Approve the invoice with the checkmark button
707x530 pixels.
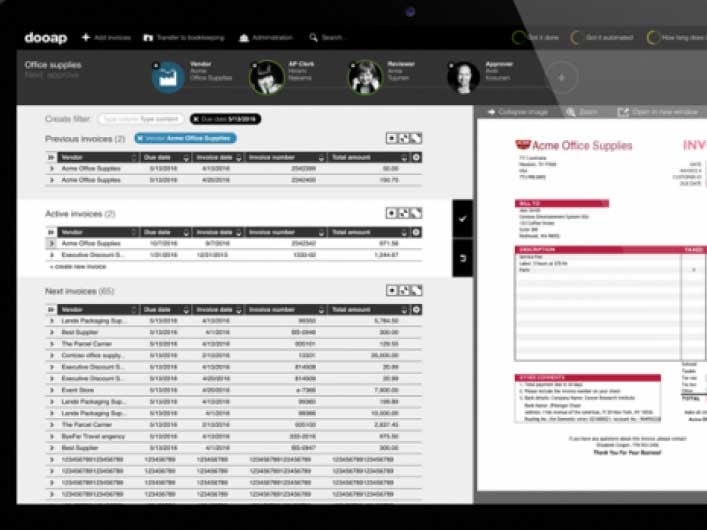click(x=462, y=217)
